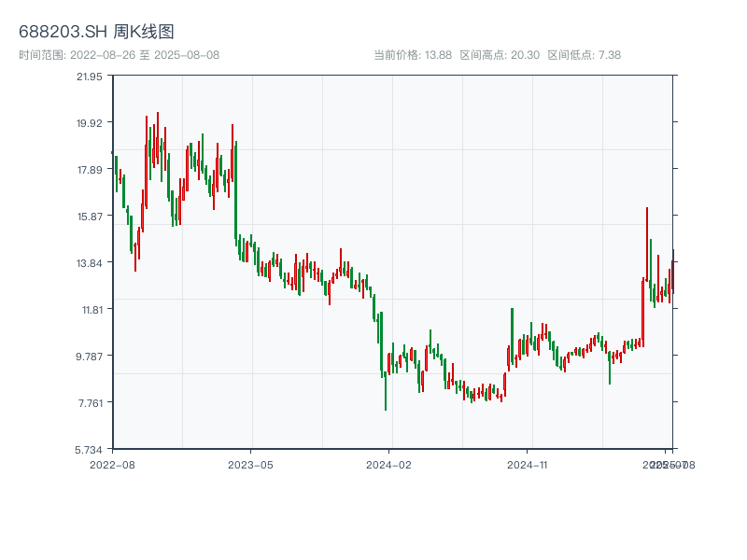The image size is (747, 560).
Task: Click the 时间范围 date range text
Action: pyautogui.click(x=119, y=55)
